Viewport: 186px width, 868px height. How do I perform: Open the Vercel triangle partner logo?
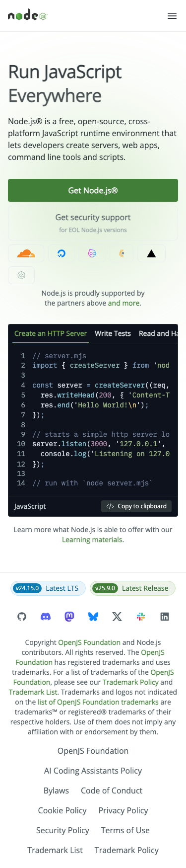pos(151,253)
